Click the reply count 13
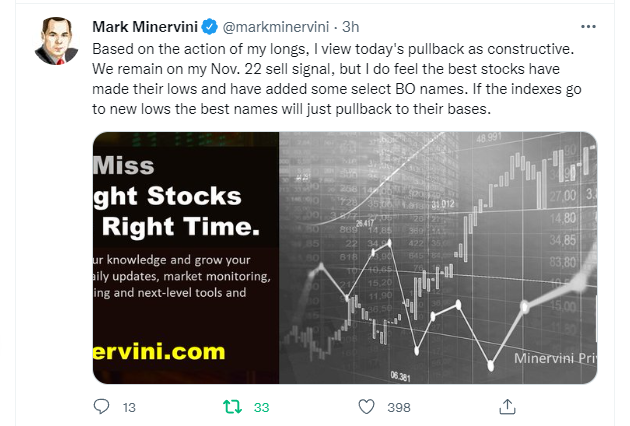This screenshot has width=630, height=426. pyautogui.click(x=129, y=407)
